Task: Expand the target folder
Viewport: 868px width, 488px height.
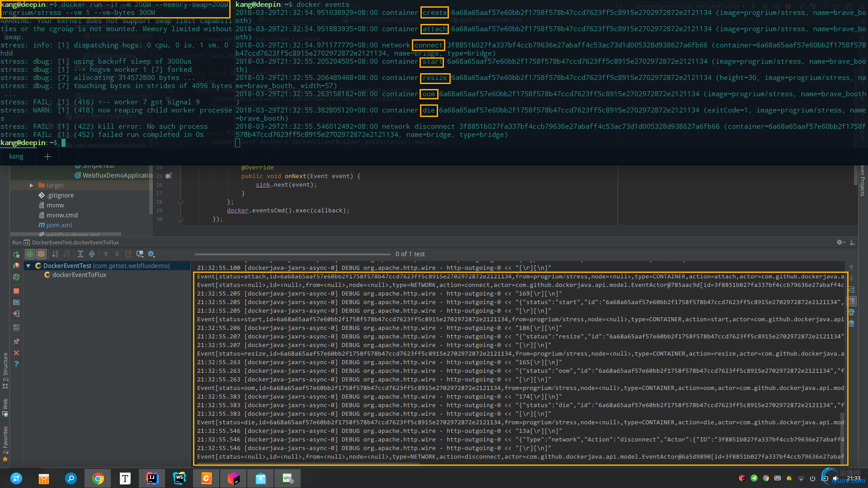Action: tap(31, 185)
